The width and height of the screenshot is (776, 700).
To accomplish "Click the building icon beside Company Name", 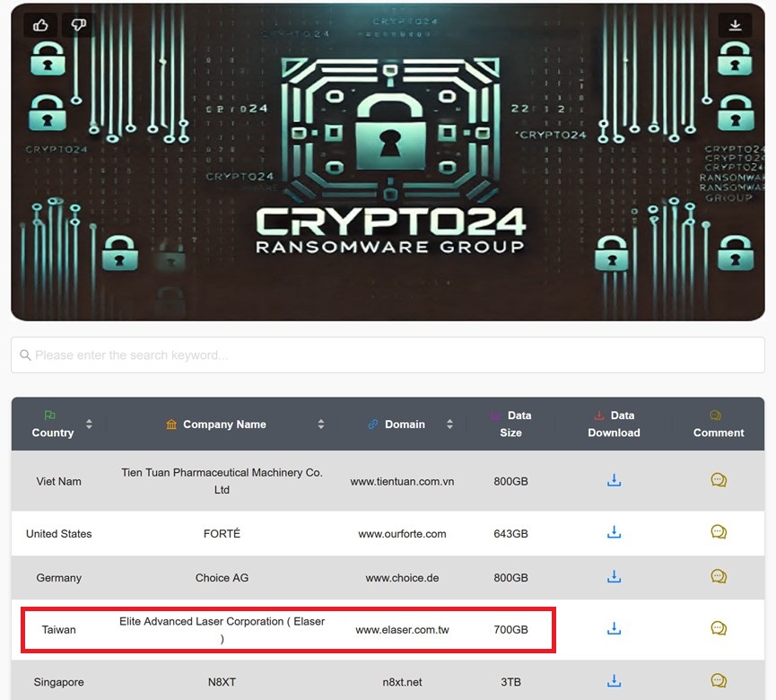I will click(x=171, y=424).
